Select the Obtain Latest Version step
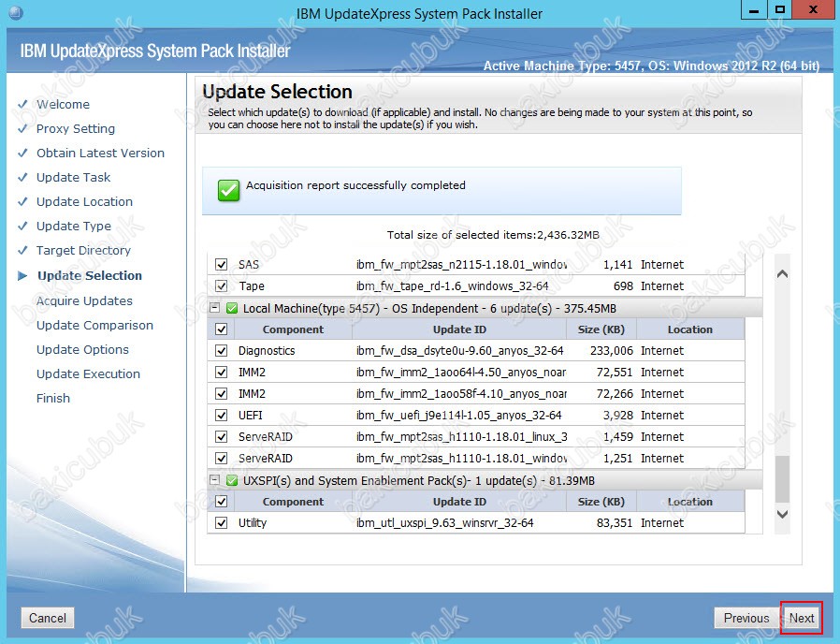840x644 pixels. point(100,153)
